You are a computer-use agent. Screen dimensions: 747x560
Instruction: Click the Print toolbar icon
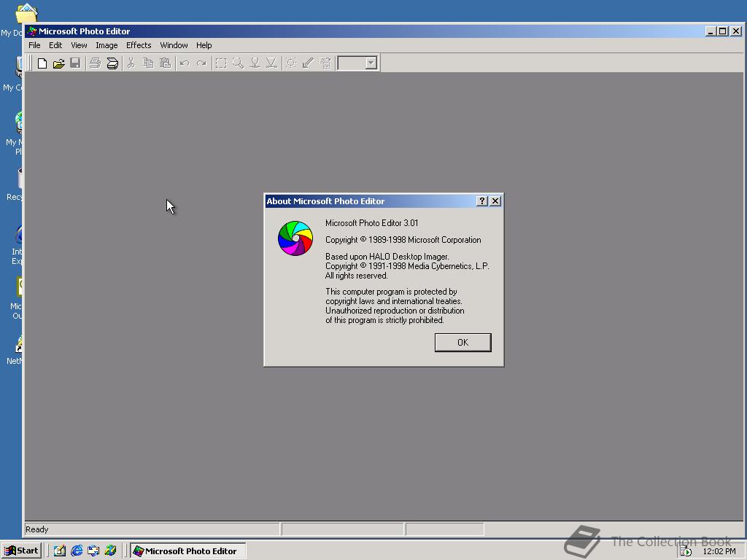click(x=96, y=63)
